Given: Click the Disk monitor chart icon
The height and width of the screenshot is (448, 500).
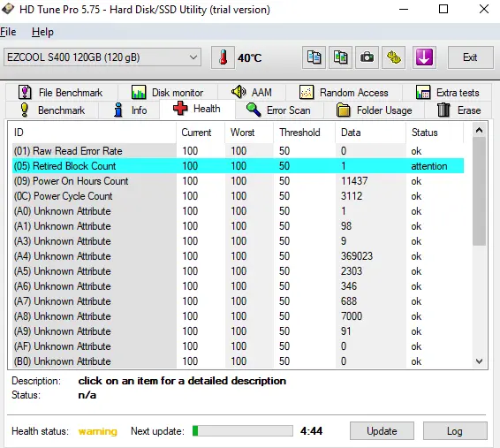Looking at the screenshot, I should click(139, 92).
